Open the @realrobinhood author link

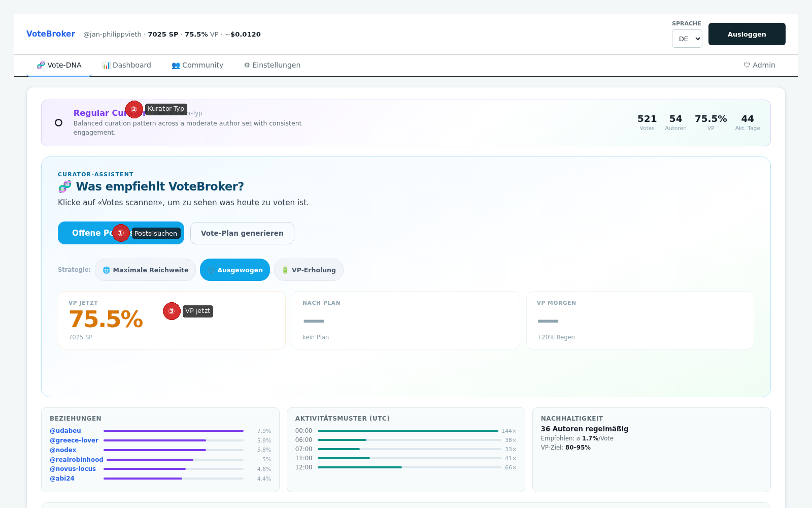coord(77,460)
